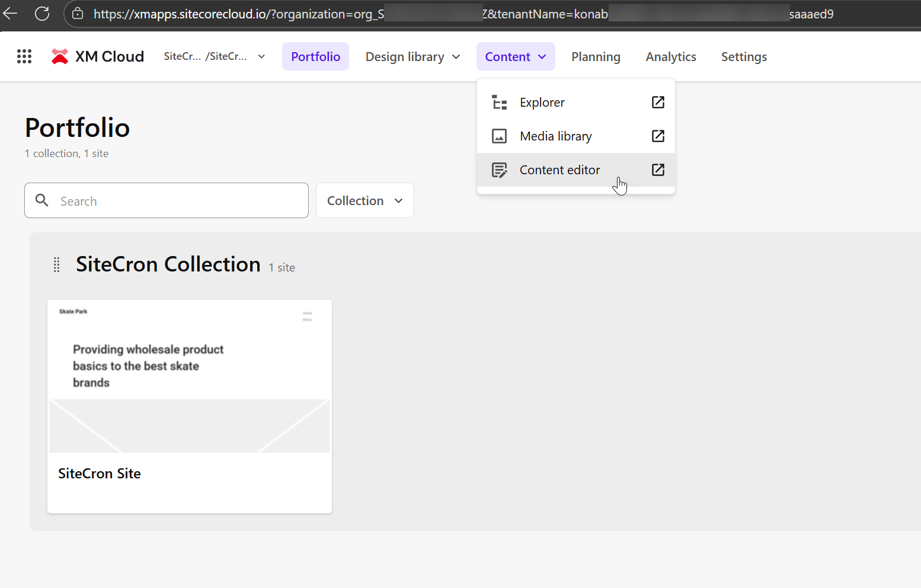Screen dimensions: 921x588
Task: Select the Media library image icon
Action: (x=500, y=136)
